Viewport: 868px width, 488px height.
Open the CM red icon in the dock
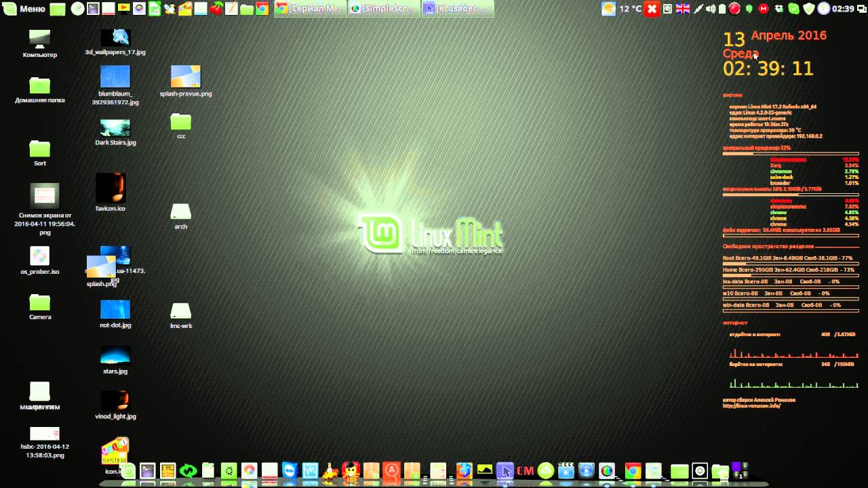pos(525,470)
